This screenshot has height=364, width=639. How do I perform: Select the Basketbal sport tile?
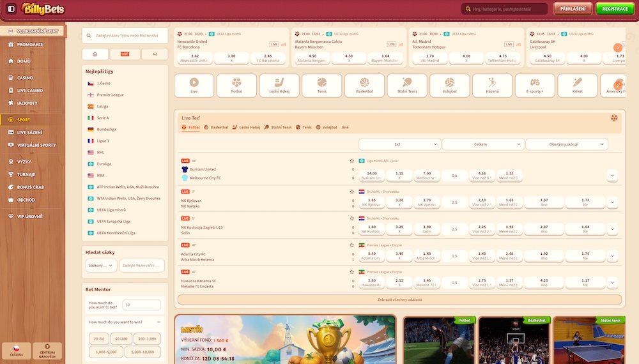tap(364, 86)
